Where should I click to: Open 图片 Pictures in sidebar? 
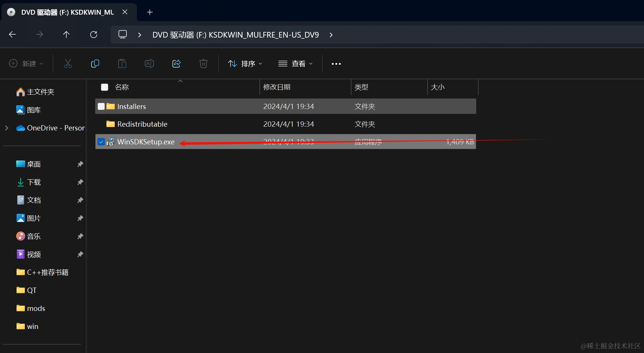tap(29, 218)
